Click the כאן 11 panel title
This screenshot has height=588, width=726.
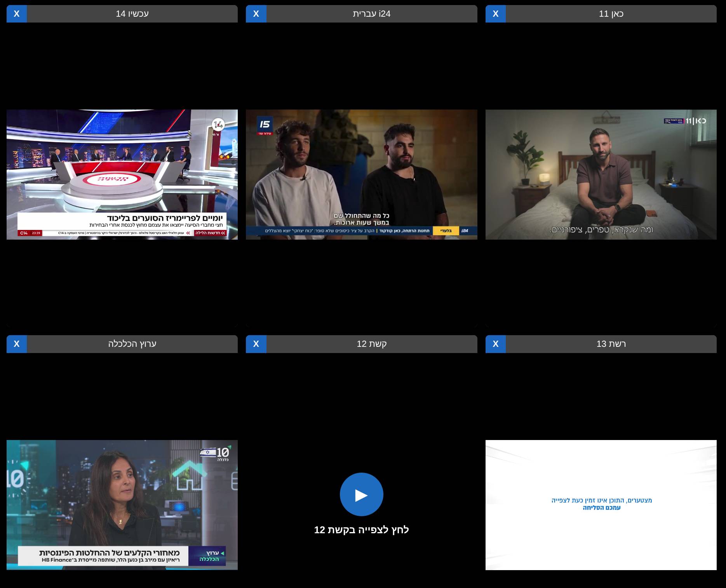click(x=611, y=14)
